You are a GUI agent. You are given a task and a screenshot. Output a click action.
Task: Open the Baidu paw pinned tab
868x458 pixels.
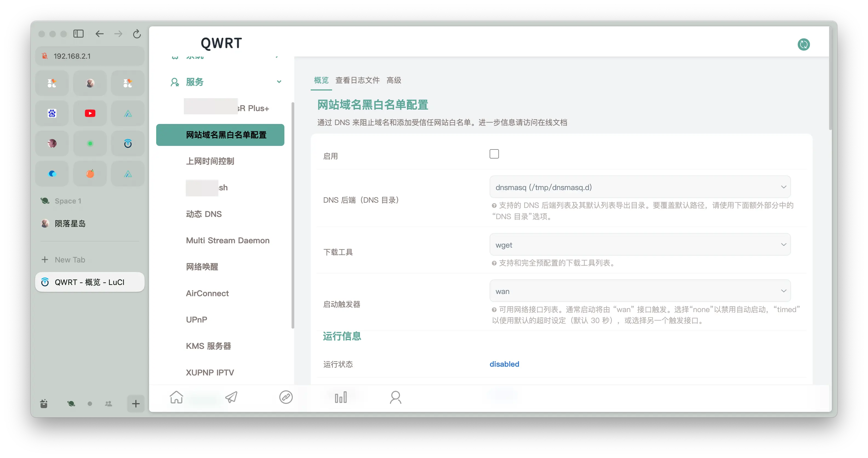tap(52, 113)
